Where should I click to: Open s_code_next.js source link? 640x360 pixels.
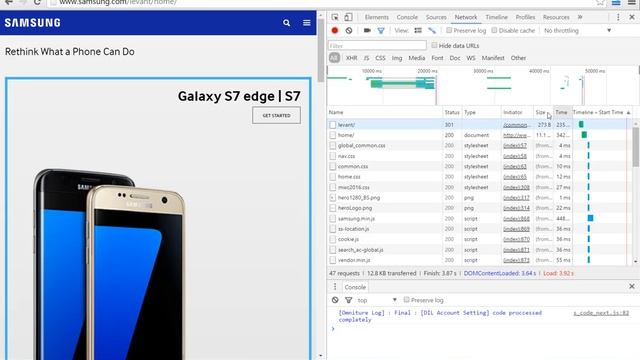(x=601, y=313)
